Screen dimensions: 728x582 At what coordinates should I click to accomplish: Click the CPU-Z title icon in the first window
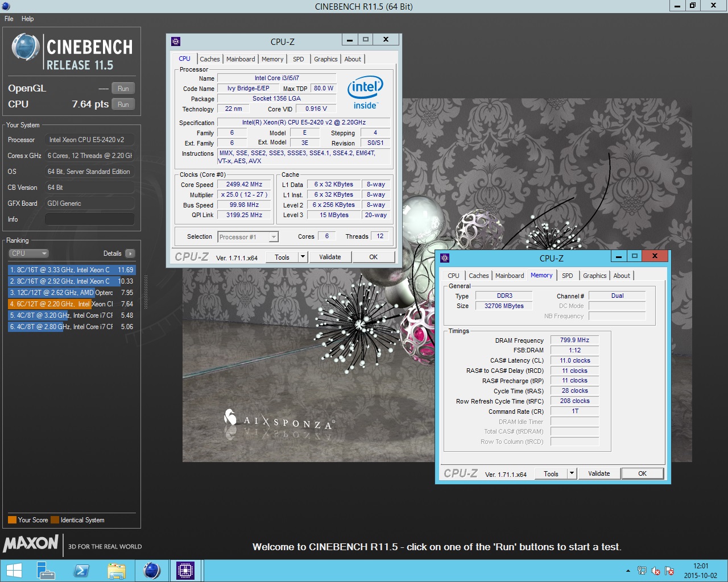[176, 41]
